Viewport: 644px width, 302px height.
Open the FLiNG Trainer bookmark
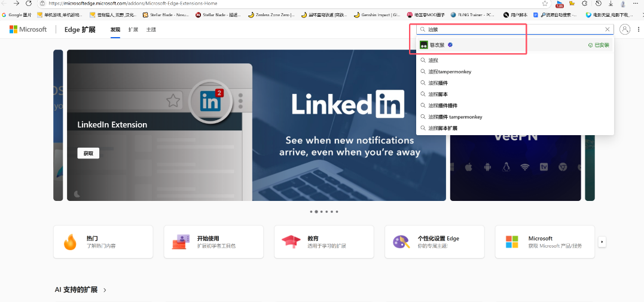pos(473,15)
